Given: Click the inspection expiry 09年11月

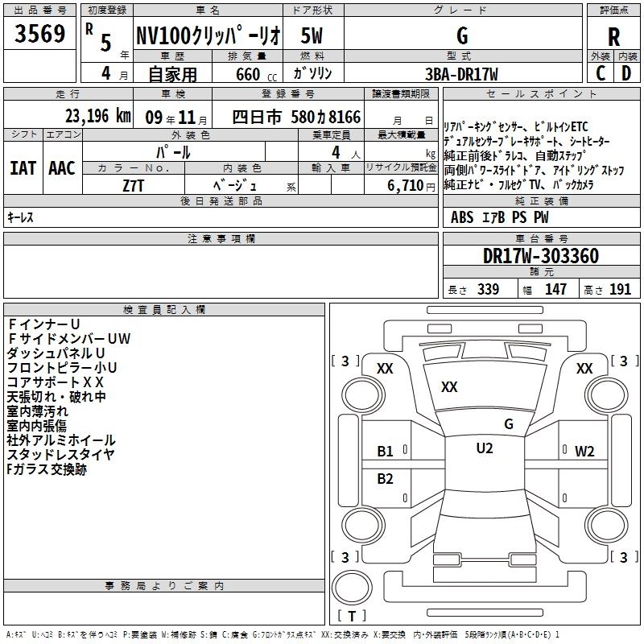Looking at the screenshot, I should point(176,118).
